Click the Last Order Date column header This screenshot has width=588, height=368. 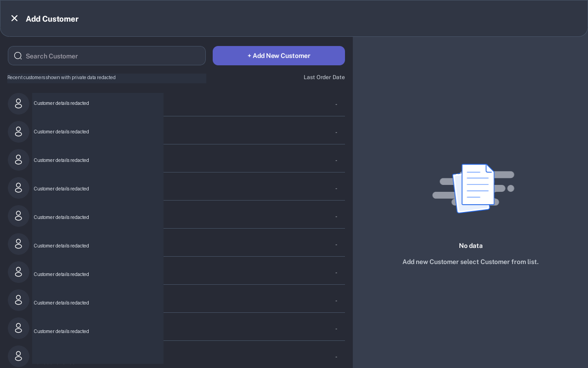(x=324, y=77)
